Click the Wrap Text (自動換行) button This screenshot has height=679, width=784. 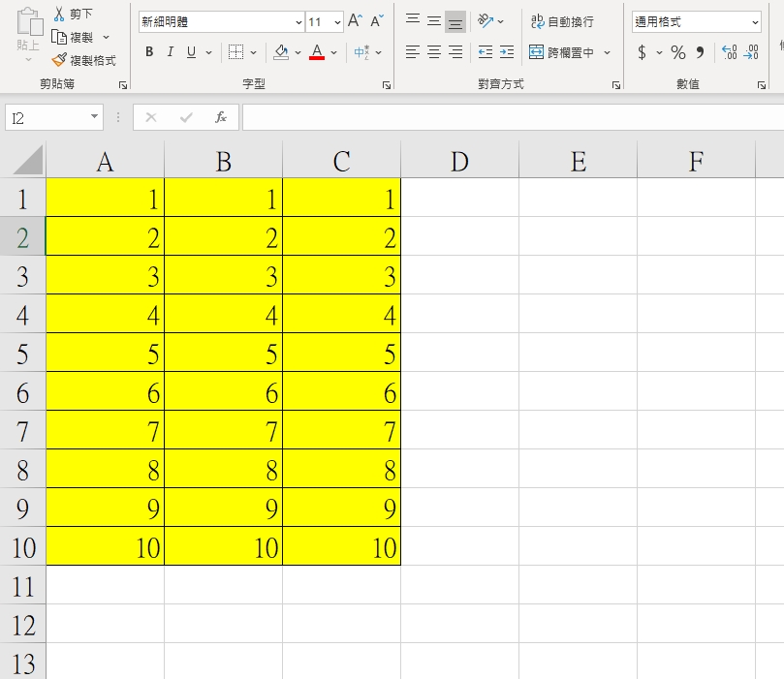click(x=562, y=21)
